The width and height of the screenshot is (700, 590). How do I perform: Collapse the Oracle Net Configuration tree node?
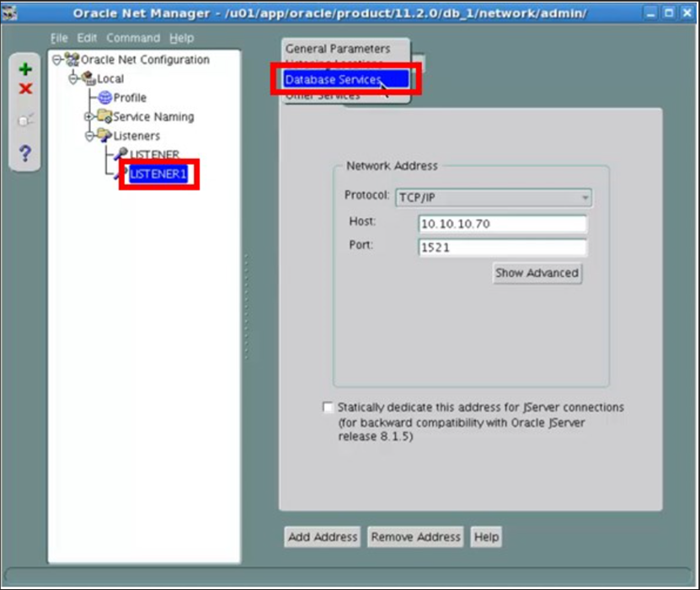tap(56, 59)
